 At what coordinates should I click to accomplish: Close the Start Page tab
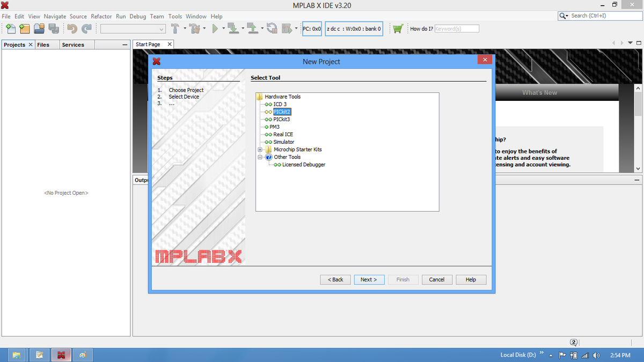coord(170,45)
